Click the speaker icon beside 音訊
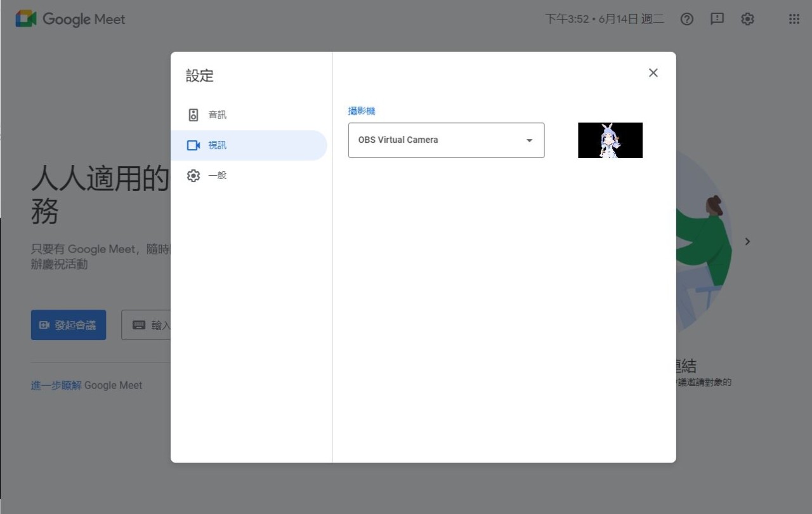 [x=193, y=115]
